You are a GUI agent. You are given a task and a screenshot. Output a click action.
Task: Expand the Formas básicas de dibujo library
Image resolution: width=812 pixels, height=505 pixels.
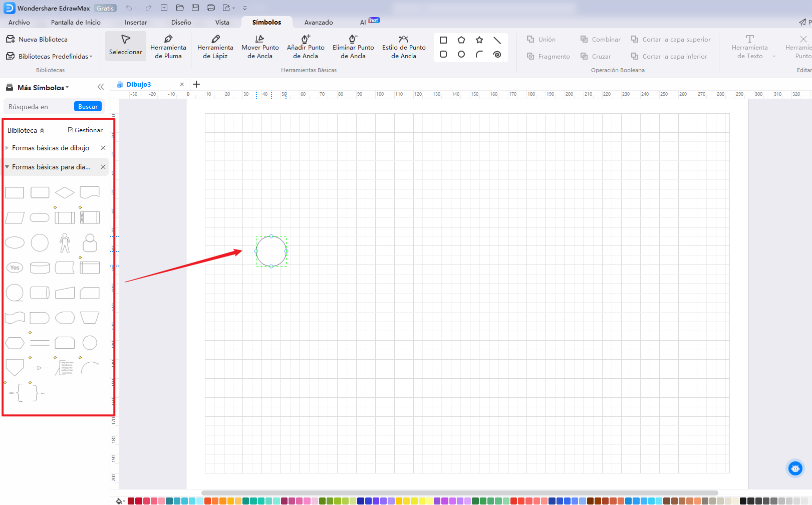tap(7, 148)
